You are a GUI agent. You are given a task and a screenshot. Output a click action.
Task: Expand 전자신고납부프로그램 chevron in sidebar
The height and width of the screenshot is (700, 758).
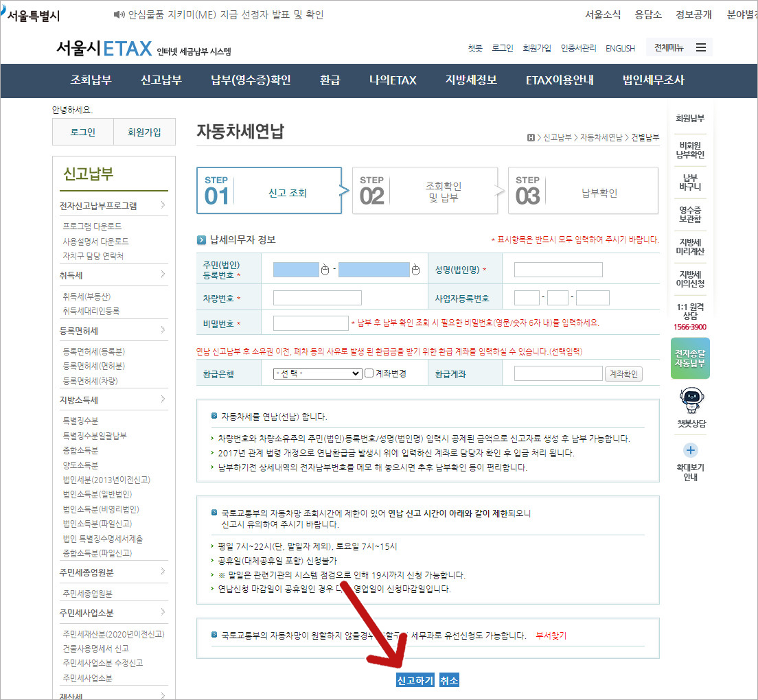pyautogui.click(x=163, y=205)
